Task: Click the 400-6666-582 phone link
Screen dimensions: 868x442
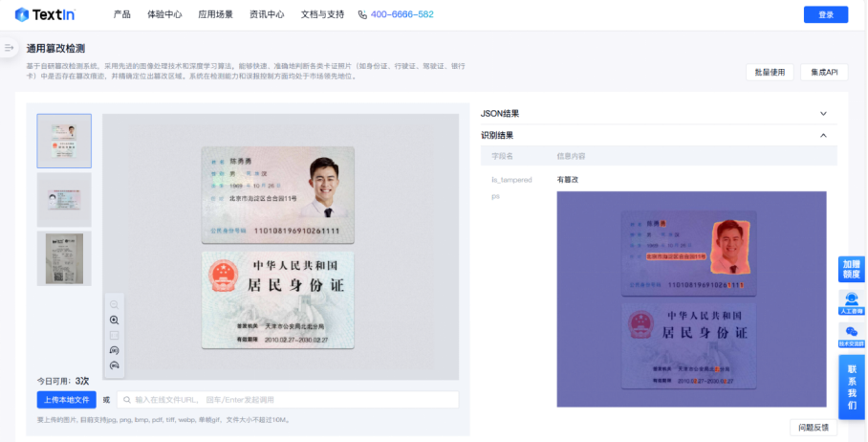Action: [401, 15]
